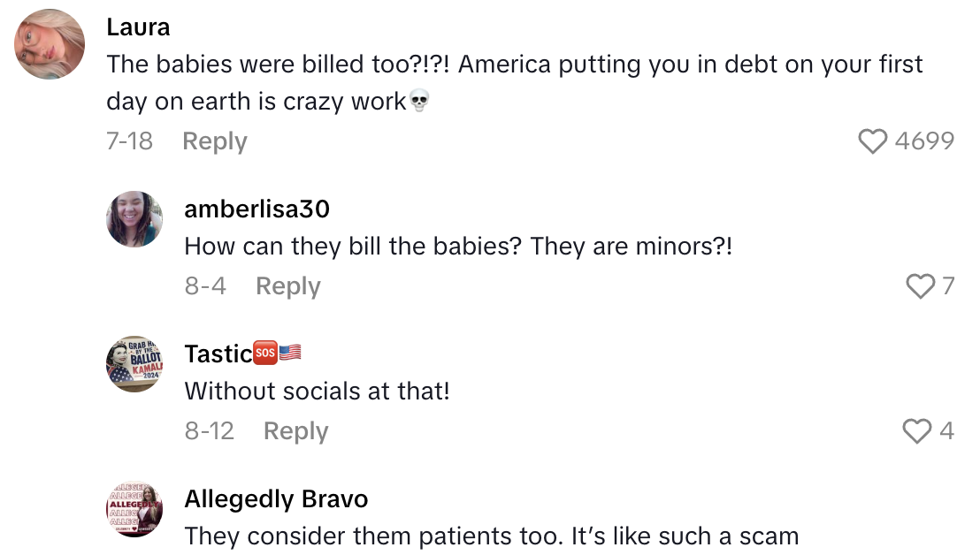Screen dimensions: 980x555
Task: Click the 8-12 timestamp under Tastic's comment
Action: coord(210,430)
